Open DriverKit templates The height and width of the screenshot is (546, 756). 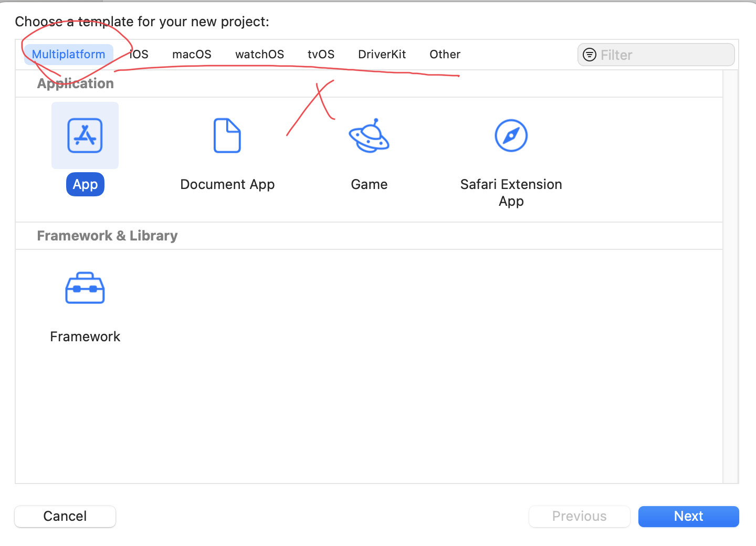[382, 54]
